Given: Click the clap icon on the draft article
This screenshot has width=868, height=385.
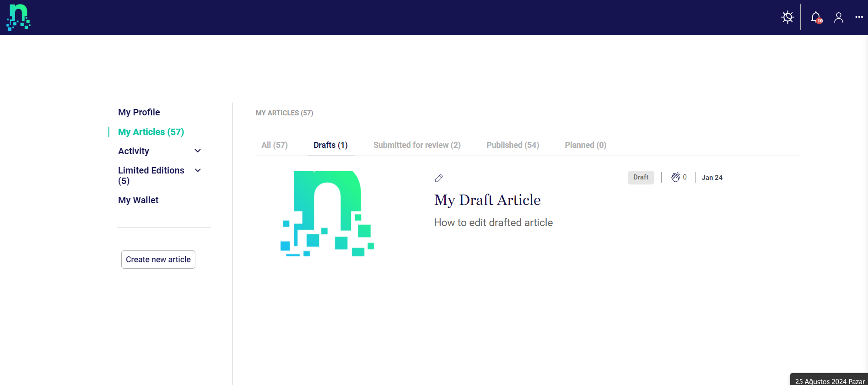Looking at the screenshot, I should tap(675, 177).
